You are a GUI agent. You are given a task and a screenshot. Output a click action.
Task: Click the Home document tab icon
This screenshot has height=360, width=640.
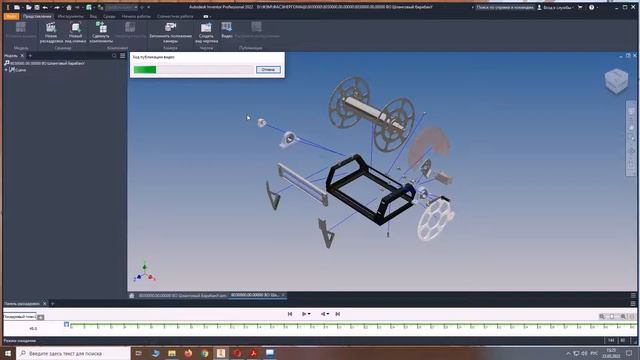(132, 295)
